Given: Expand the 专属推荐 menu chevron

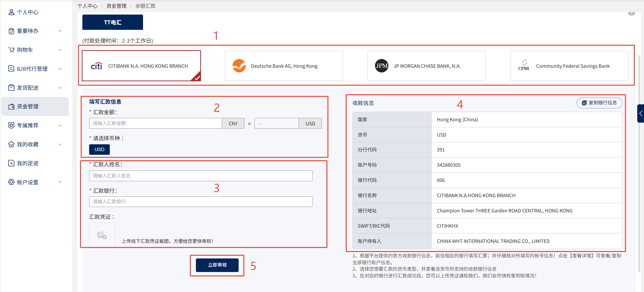Looking at the screenshot, I should 60,125.
